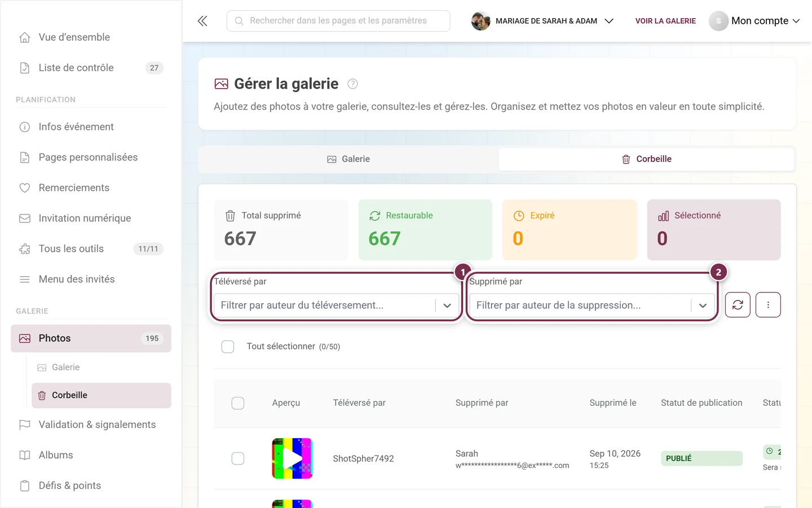812x508 pixels.
Task: Open Corbeille submenu item in sidebar
Action: (101, 395)
